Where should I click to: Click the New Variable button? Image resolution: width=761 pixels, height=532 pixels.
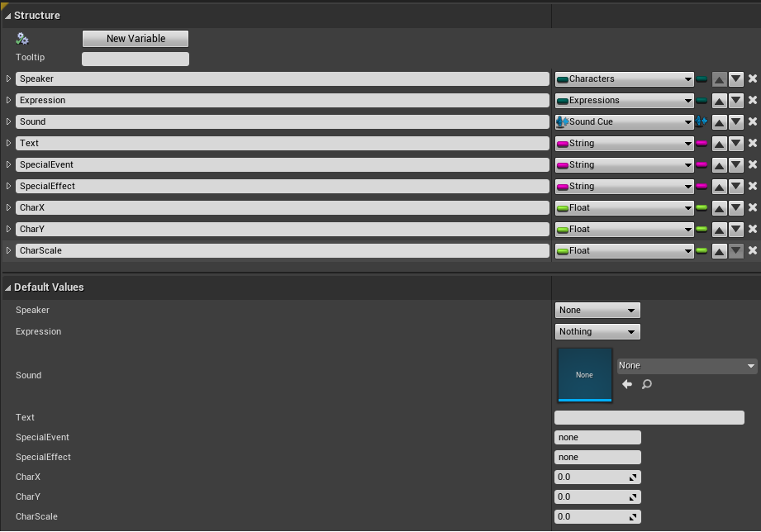pos(135,38)
